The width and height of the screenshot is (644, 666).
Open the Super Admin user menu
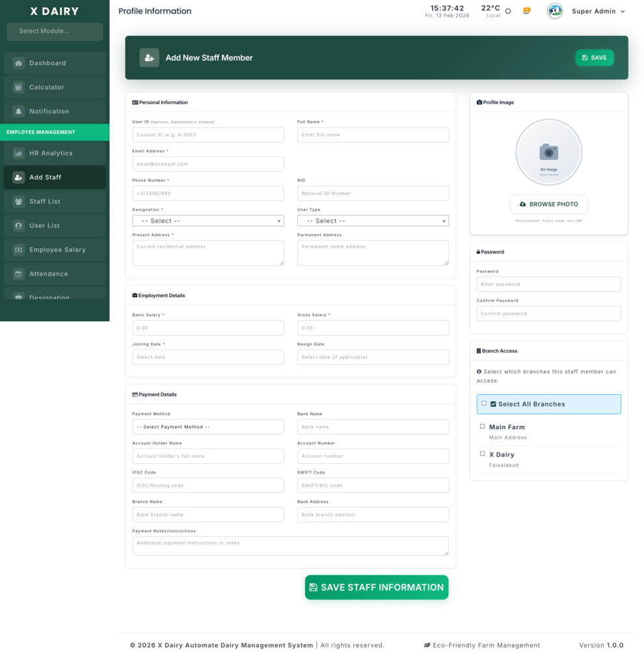(597, 11)
